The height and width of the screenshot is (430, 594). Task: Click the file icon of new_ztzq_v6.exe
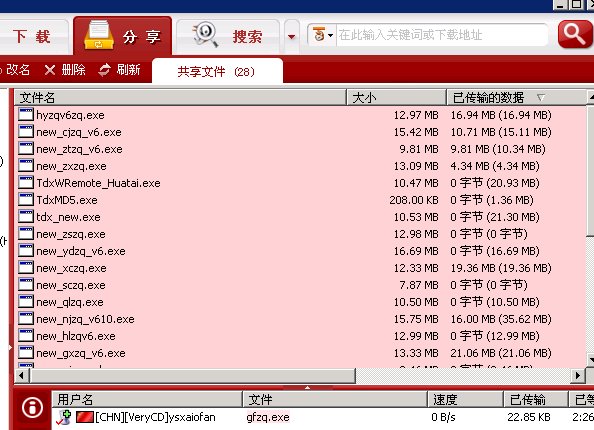[26, 149]
